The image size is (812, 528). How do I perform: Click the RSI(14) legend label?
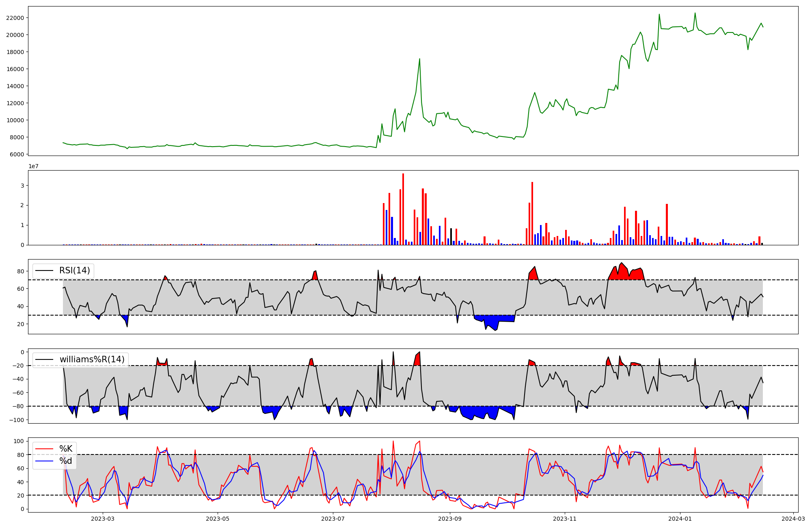click(75, 270)
